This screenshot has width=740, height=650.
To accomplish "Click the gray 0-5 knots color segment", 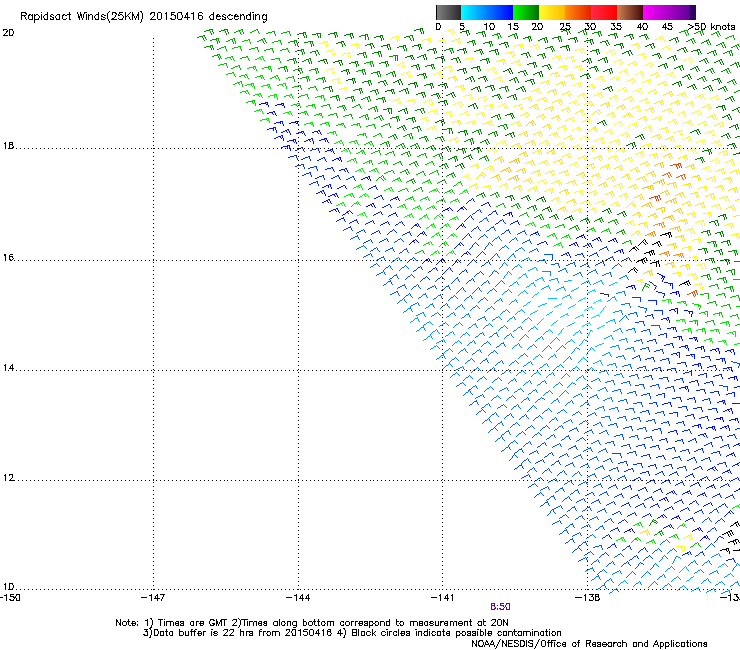I will (448, 12).
